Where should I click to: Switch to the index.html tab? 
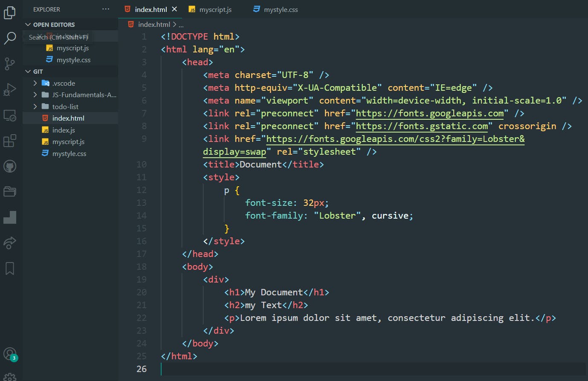(x=151, y=9)
